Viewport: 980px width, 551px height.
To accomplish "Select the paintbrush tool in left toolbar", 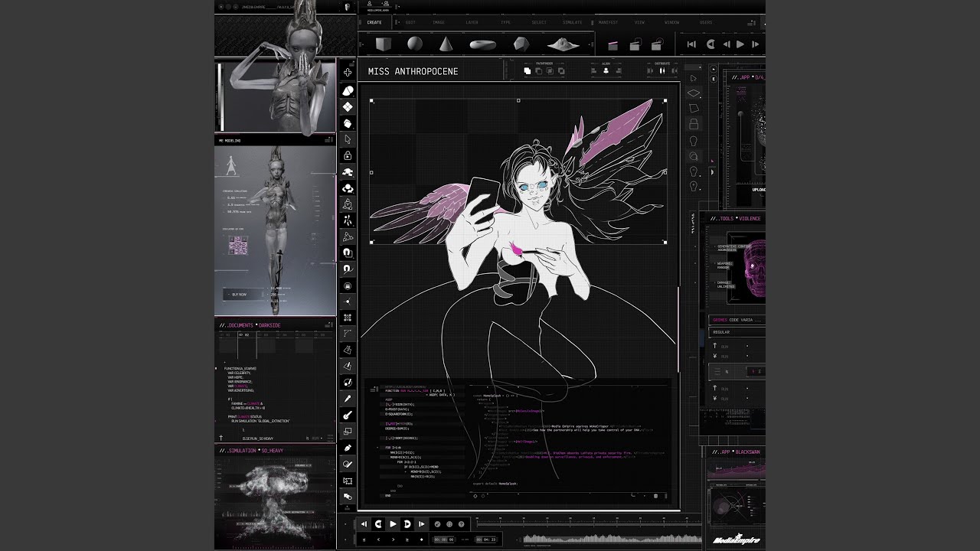I will (348, 416).
